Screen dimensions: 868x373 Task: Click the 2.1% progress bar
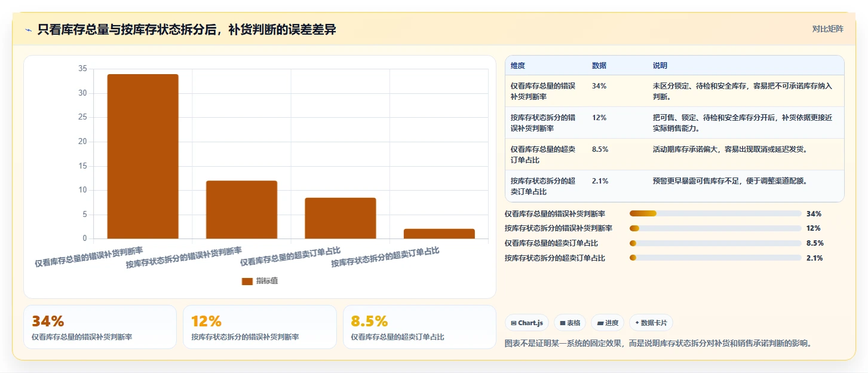[x=716, y=258]
